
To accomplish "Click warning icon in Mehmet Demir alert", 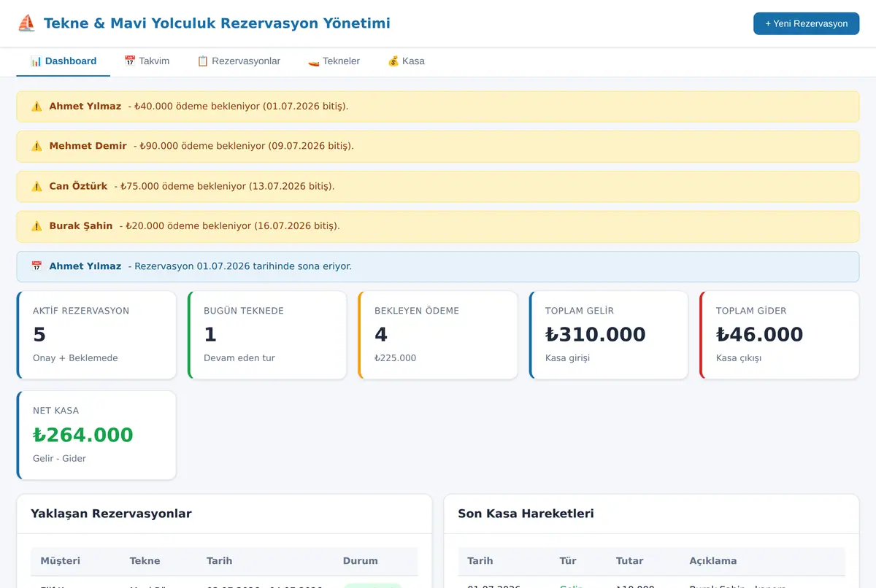I will click(x=36, y=146).
